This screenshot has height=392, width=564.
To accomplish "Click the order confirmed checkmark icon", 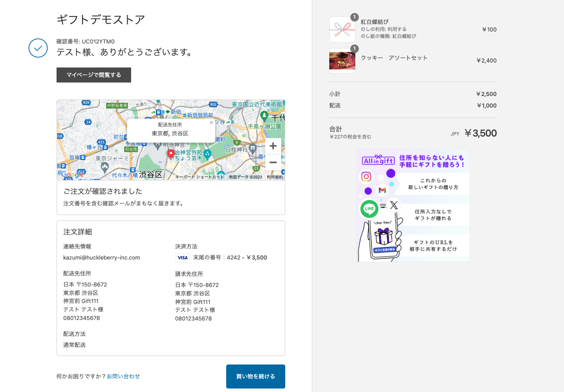I will [38, 48].
